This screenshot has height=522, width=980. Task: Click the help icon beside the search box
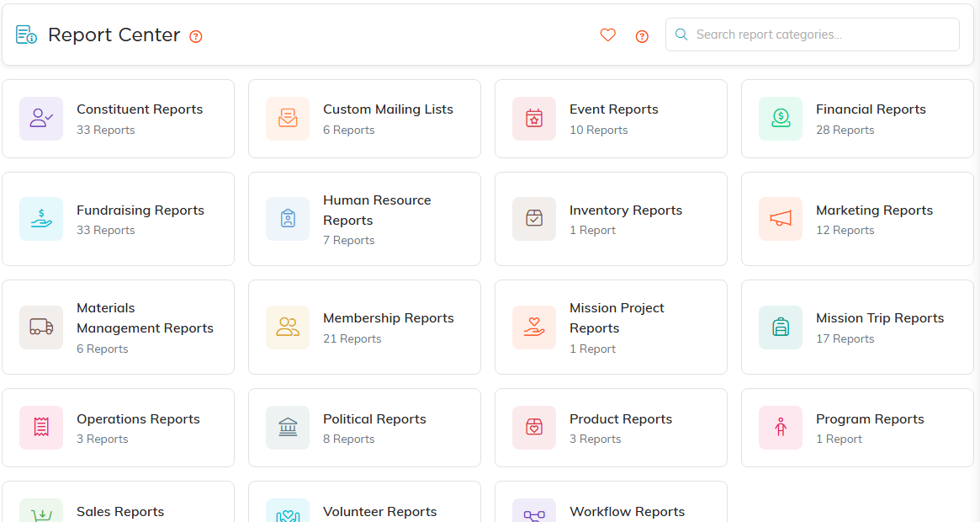click(642, 36)
